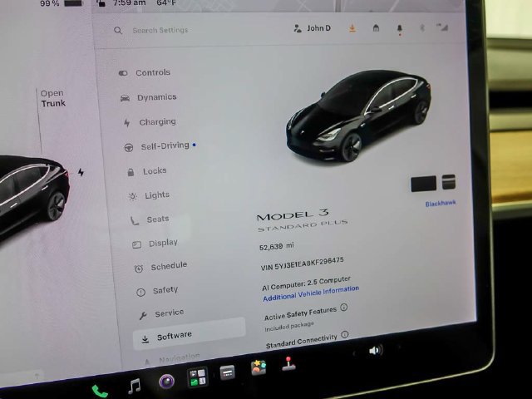Open Additional Vehicle Information link

coord(311,293)
